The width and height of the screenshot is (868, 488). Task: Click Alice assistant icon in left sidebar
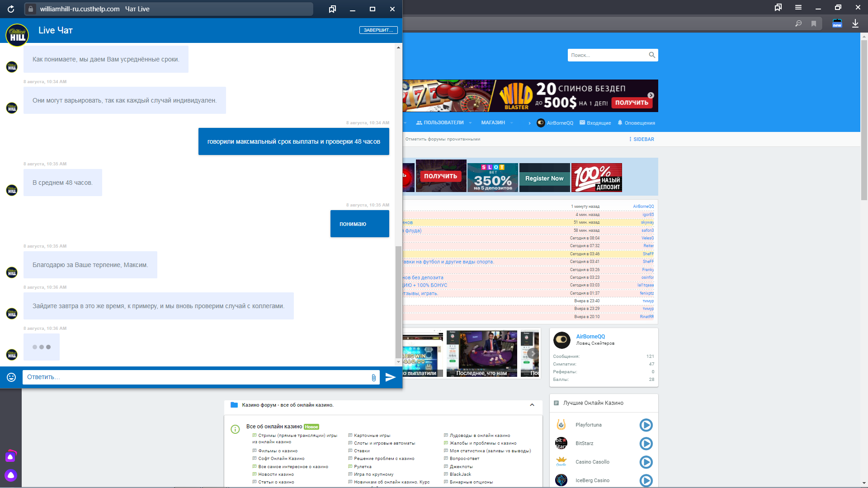tap(11, 475)
